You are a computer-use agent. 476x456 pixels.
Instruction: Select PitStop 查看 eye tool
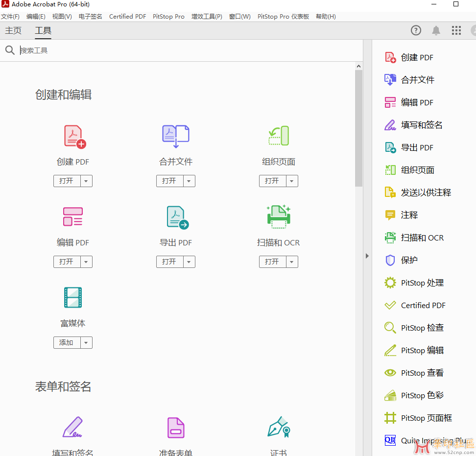tap(414, 373)
